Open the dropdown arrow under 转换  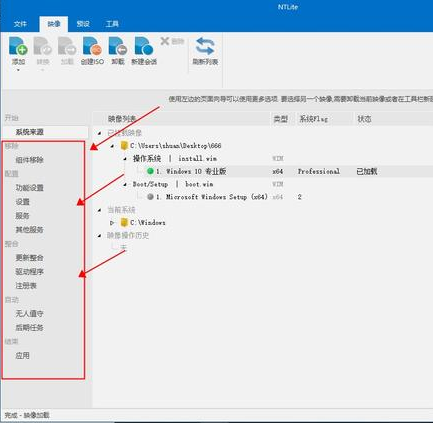(43, 70)
